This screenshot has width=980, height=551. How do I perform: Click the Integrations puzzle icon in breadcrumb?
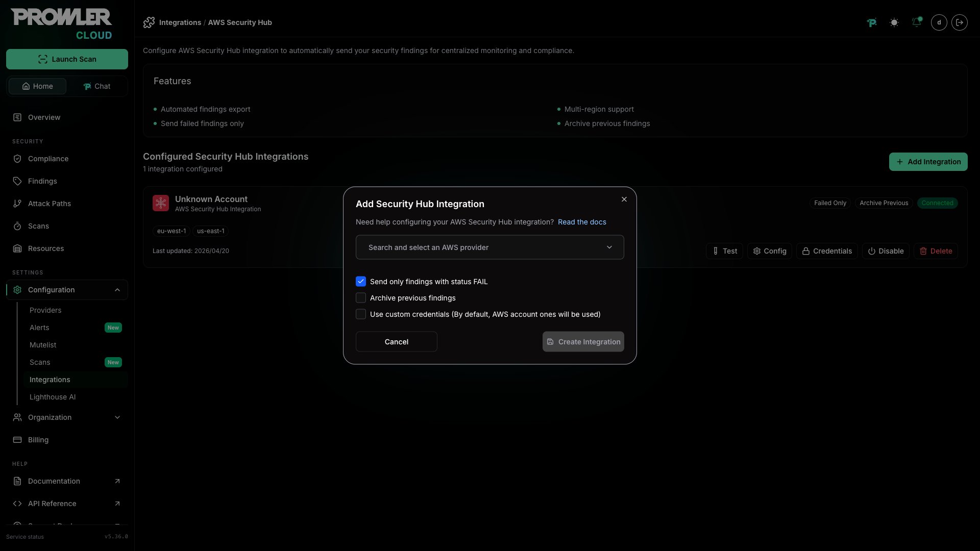(x=149, y=22)
